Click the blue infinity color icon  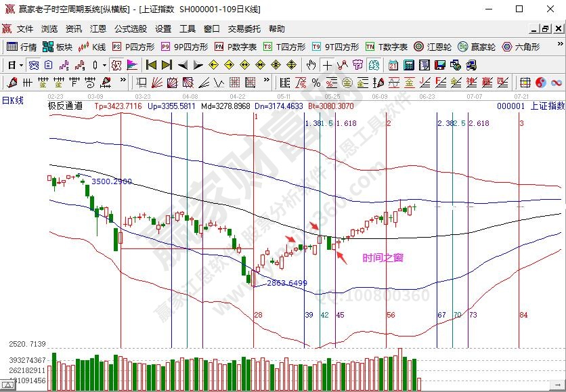557,83
